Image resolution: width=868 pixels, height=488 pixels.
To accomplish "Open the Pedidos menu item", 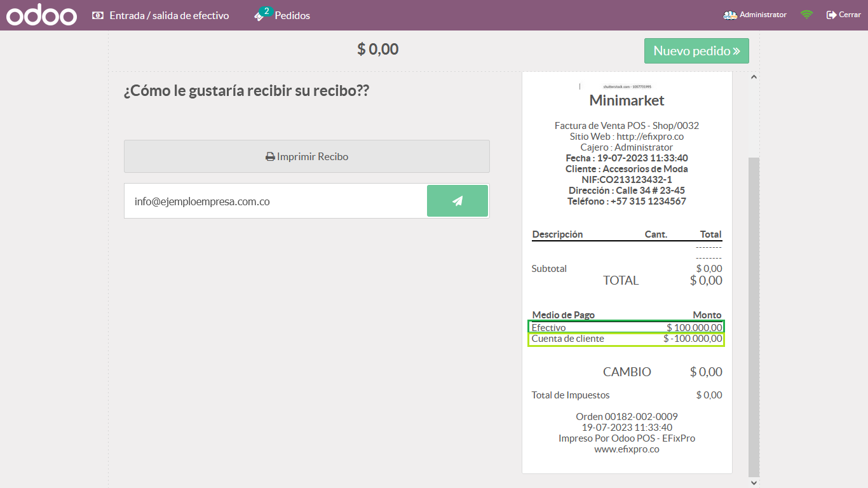I will [292, 15].
